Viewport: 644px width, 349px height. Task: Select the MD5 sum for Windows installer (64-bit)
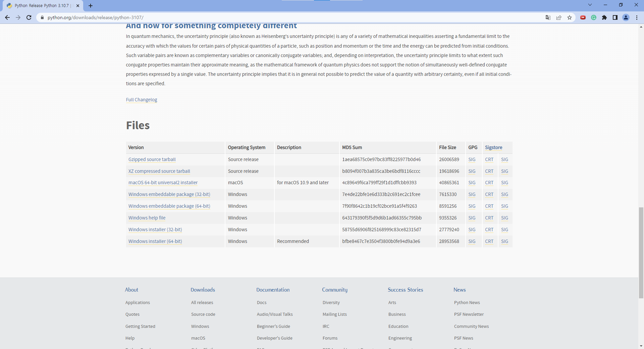pyautogui.click(x=381, y=241)
